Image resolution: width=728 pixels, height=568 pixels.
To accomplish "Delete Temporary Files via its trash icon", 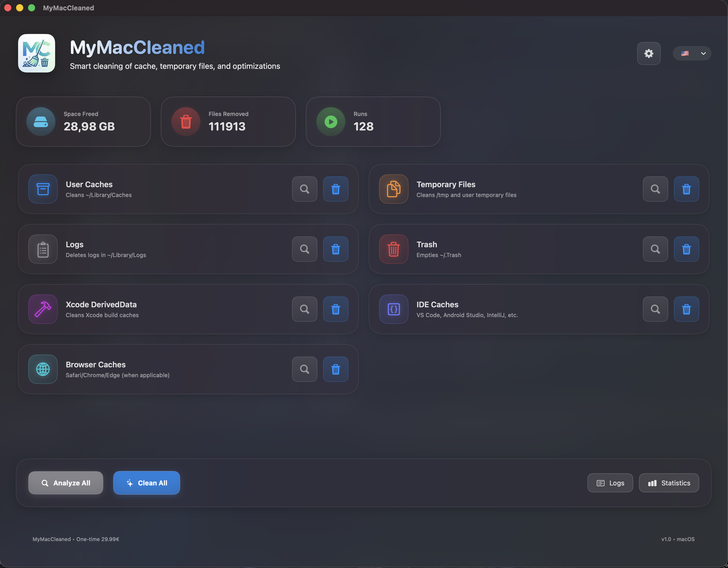I will [x=686, y=189].
